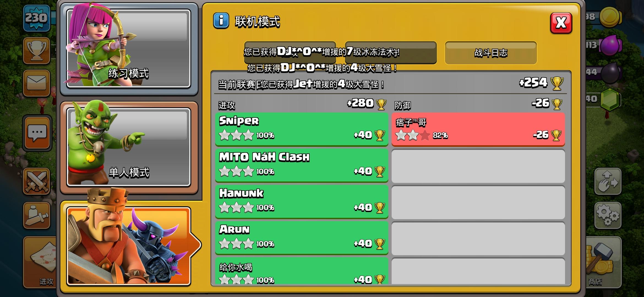The image size is (644, 297).
Task: Select 练习模式 practice mode with archer
Action: point(129,49)
